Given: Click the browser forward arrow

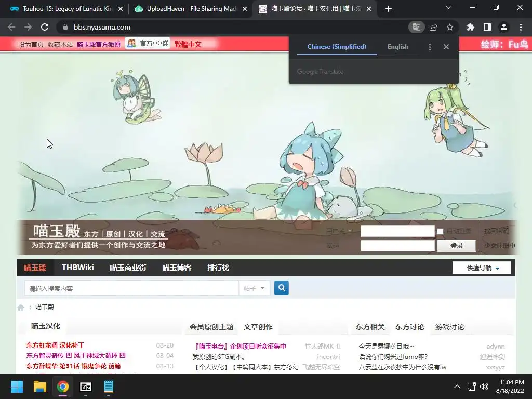Looking at the screenshot, I should [28, 27].
